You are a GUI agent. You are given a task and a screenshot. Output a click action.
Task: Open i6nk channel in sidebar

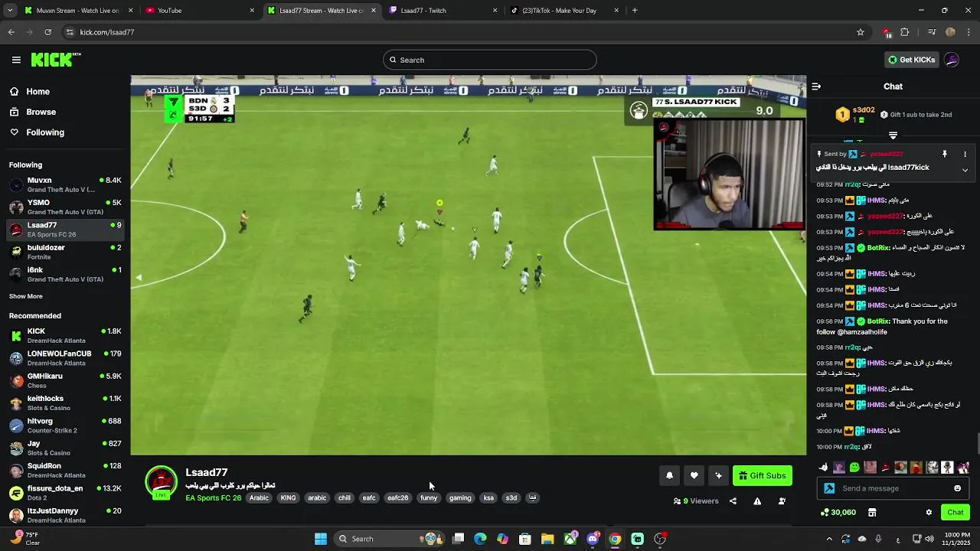65,274
